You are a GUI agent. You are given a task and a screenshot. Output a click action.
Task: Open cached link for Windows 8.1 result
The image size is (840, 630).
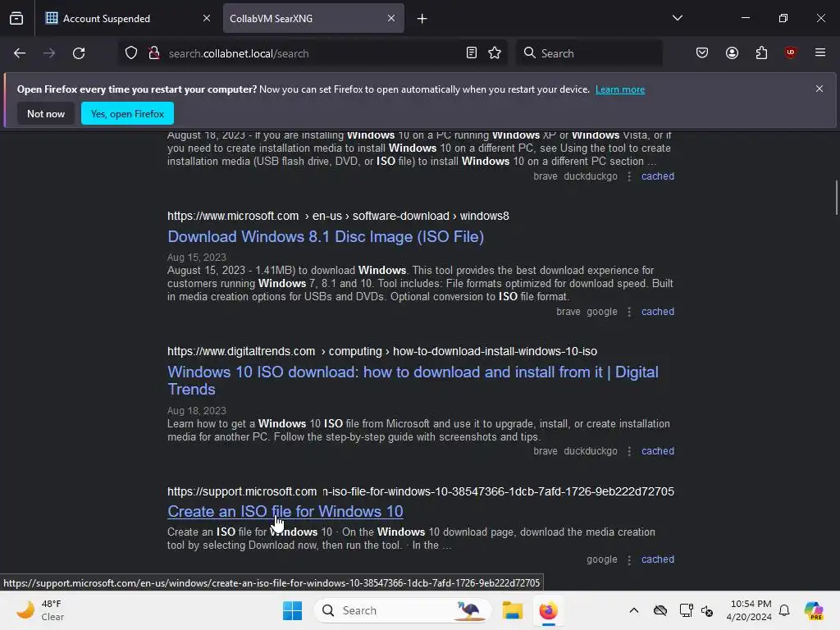click(x=658, y=312)
